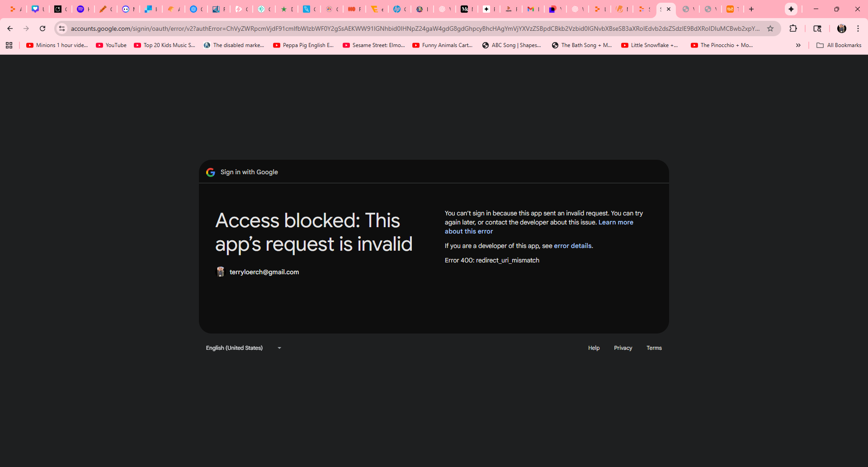Open a new tab with plus button
The image size is (868, 467).
coord(751,9)
